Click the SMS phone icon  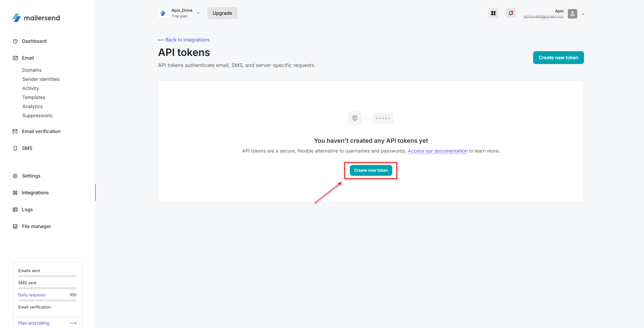pos(15,148)
